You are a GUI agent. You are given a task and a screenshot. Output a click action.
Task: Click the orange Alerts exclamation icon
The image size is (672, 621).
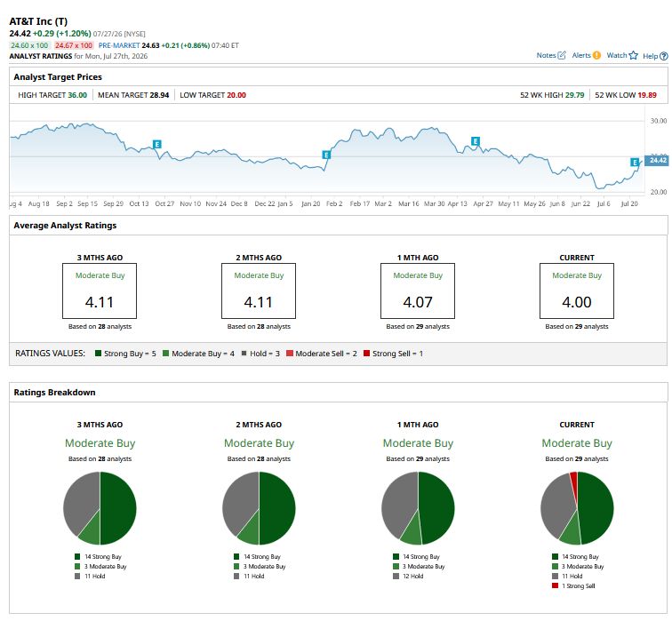[x=596, y=55]
